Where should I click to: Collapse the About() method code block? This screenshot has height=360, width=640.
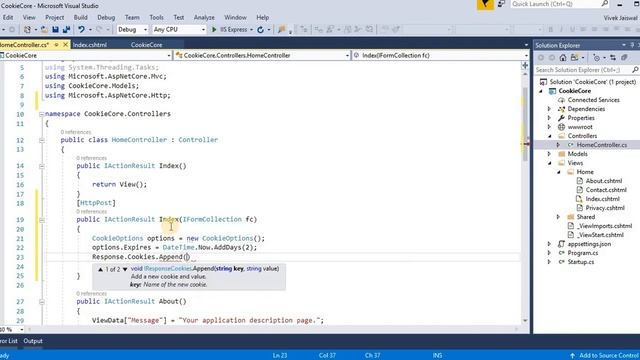tap(41, 302)
